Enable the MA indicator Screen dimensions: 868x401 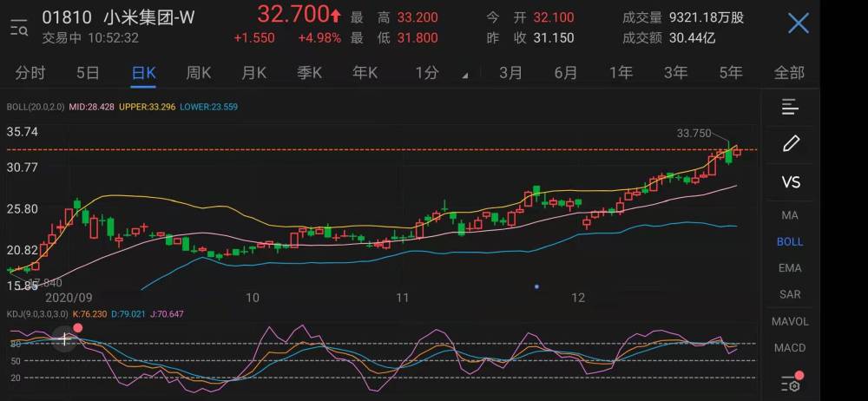click(x=790, y=215)
